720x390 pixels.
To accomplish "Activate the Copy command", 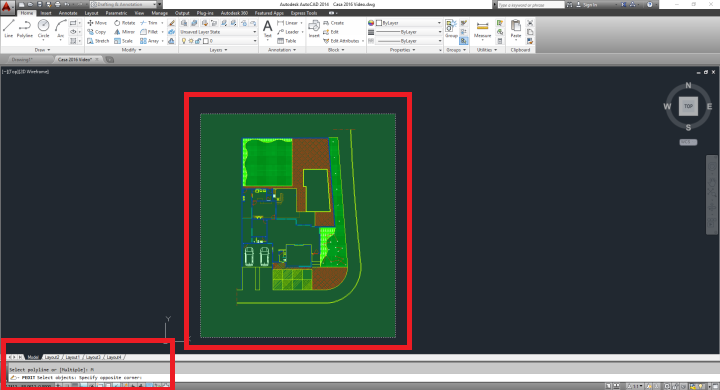I will coord(97,32).
